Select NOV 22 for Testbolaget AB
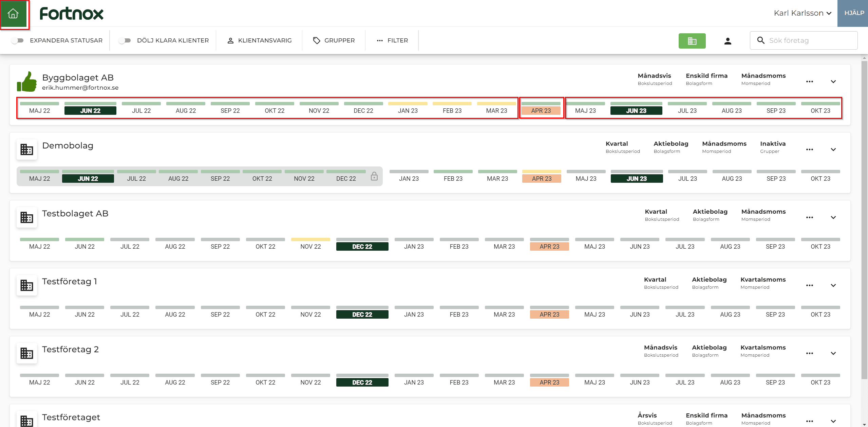 [310, 244]
